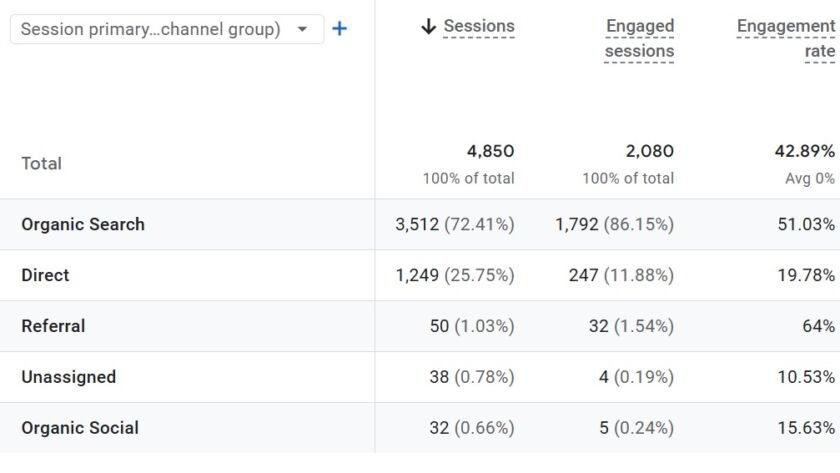
Task: Click the total sessions value 4,850
Action: coord(490,152)
